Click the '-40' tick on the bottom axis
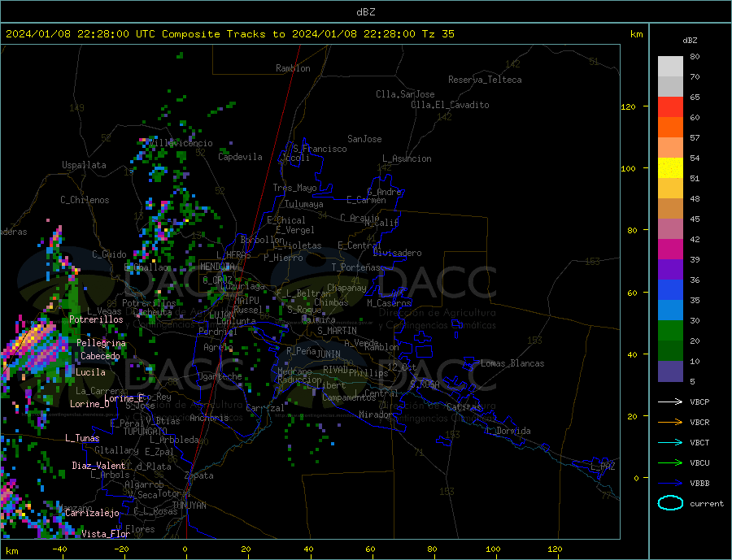732x560 pixels. click(59, 549)
